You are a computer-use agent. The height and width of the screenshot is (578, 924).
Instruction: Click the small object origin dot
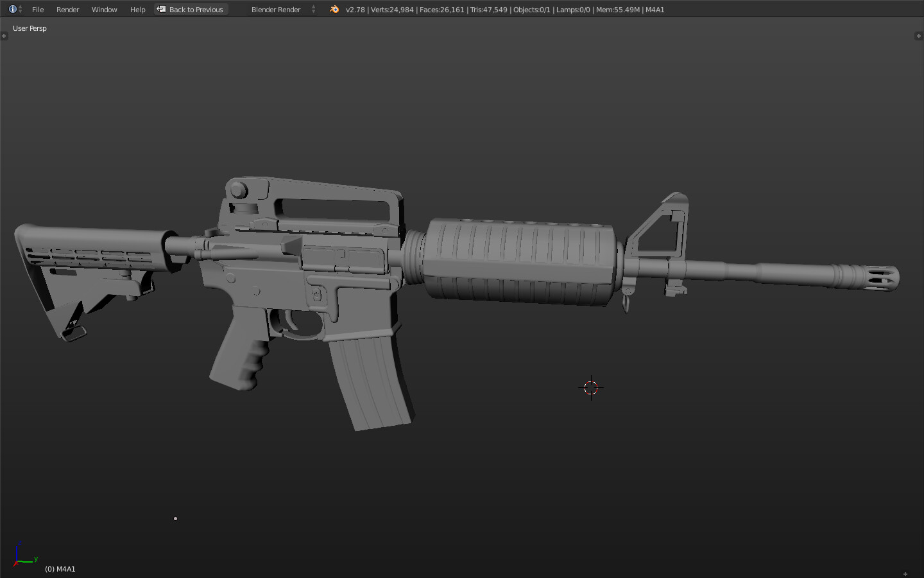click(175, 518)
